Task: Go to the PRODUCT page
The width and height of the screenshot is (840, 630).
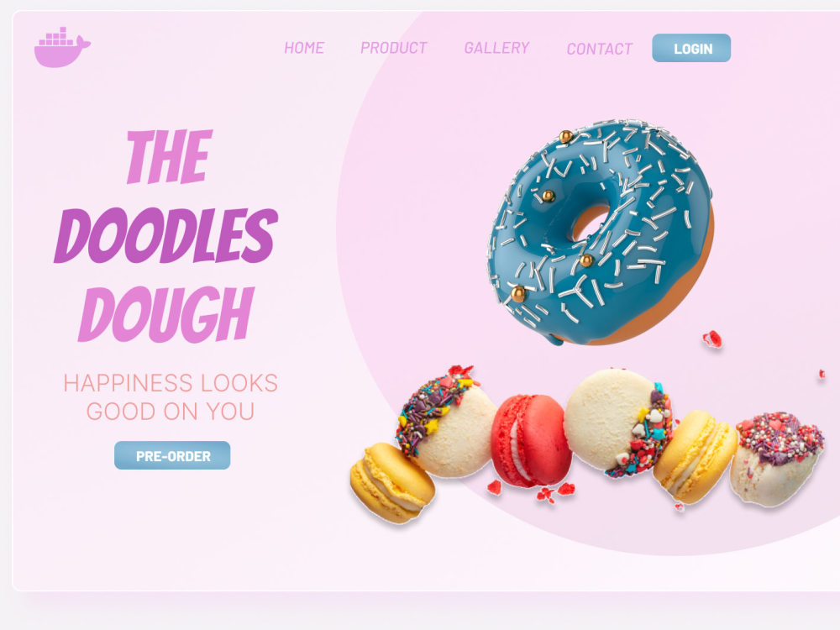Action: 394,48
